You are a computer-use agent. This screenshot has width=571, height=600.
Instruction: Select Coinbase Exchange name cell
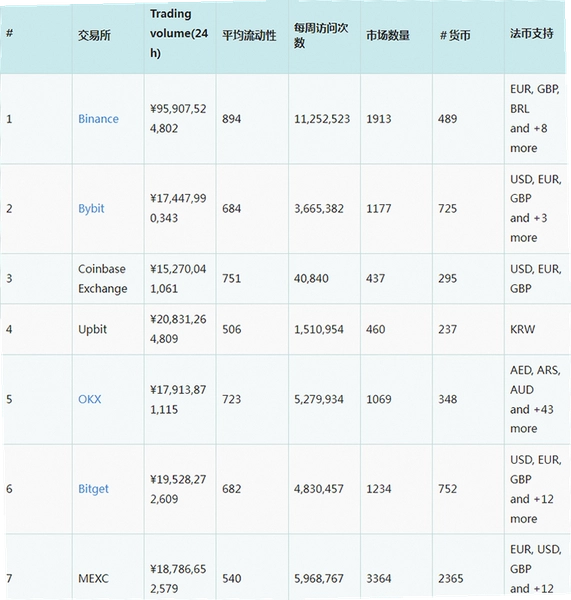pyautogui.click(x=103, y=279)
